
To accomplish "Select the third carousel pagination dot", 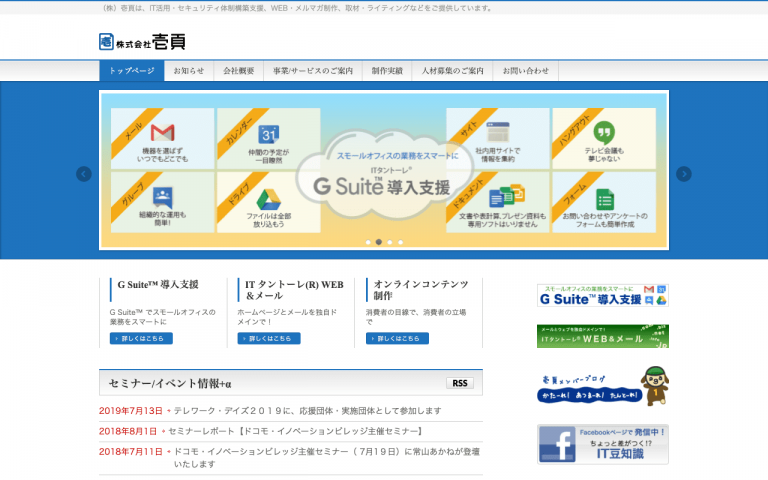I will 389,242.
